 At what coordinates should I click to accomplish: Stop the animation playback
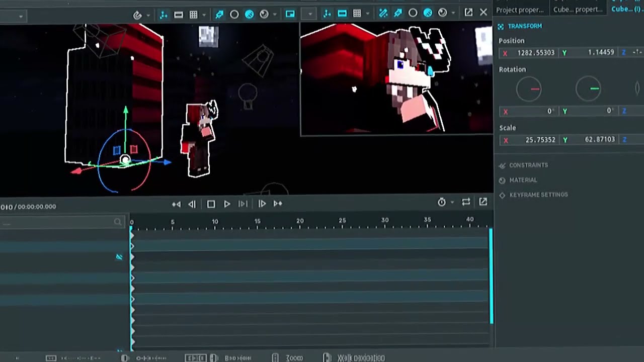[211, 204]
